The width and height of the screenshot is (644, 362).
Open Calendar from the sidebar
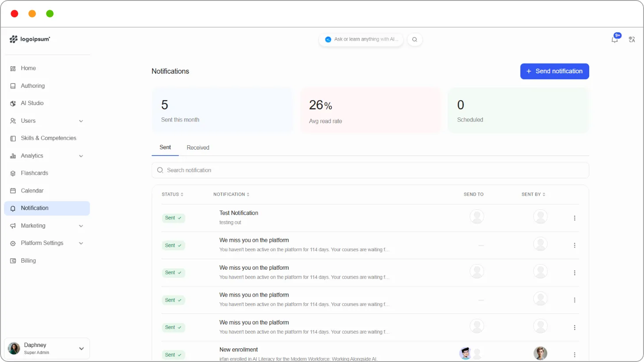coord(47,191)
